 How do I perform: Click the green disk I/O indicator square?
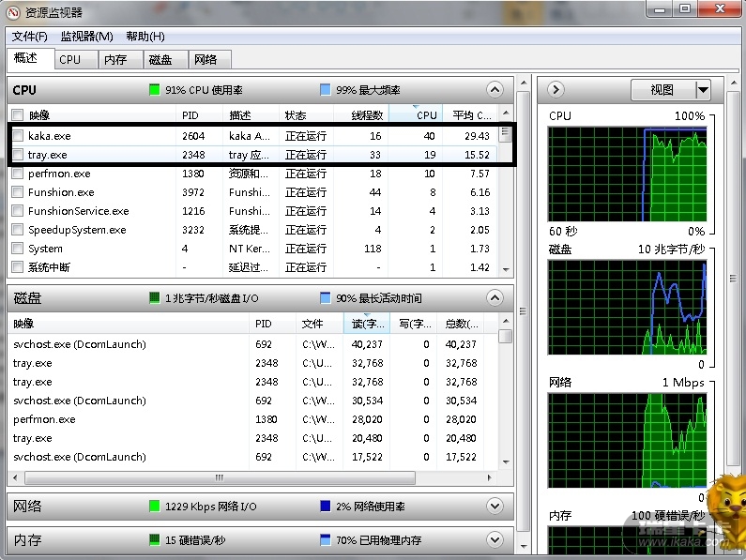154,298
